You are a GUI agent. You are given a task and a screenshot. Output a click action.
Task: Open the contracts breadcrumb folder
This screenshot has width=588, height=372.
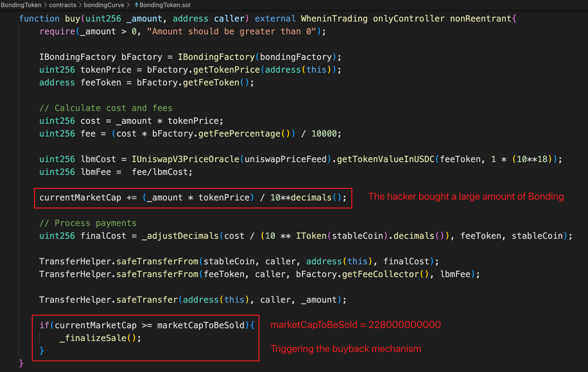click(x=63, y=5)
